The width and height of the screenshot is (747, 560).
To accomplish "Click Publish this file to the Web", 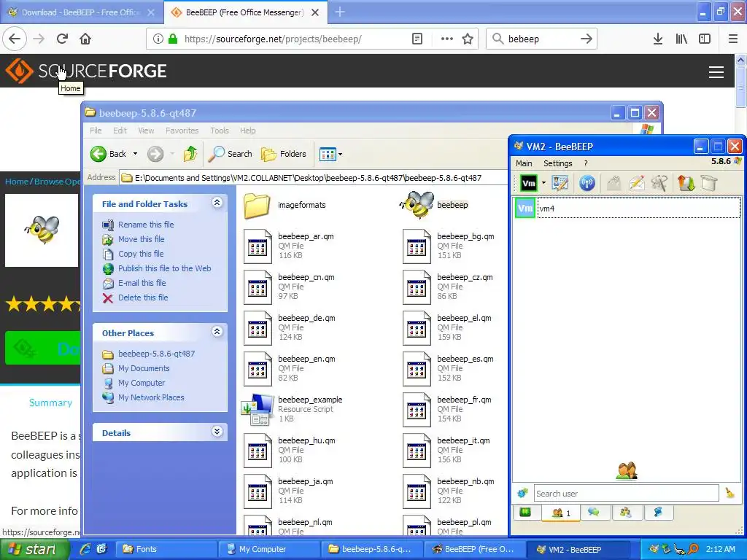I will [x=164, y=268].
